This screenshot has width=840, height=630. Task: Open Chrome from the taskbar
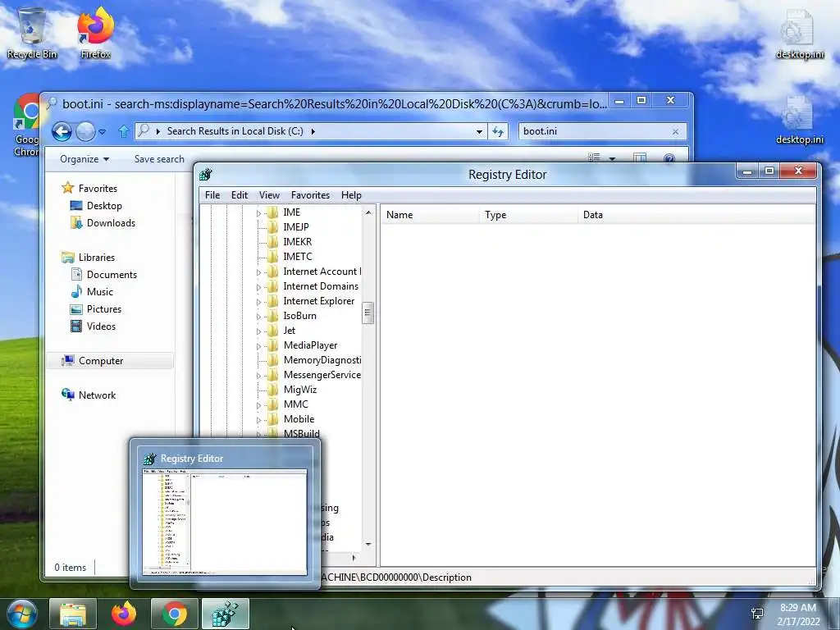pyautogui.click(x=175, y=614)
